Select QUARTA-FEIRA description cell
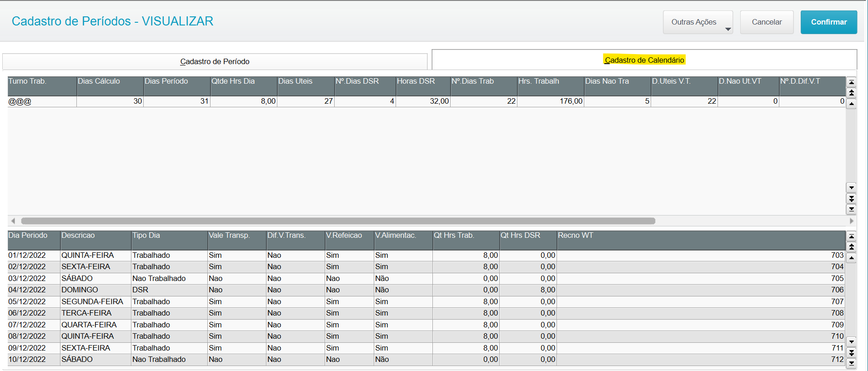This screenshot has height=371, width=868. tap(96, 325)
